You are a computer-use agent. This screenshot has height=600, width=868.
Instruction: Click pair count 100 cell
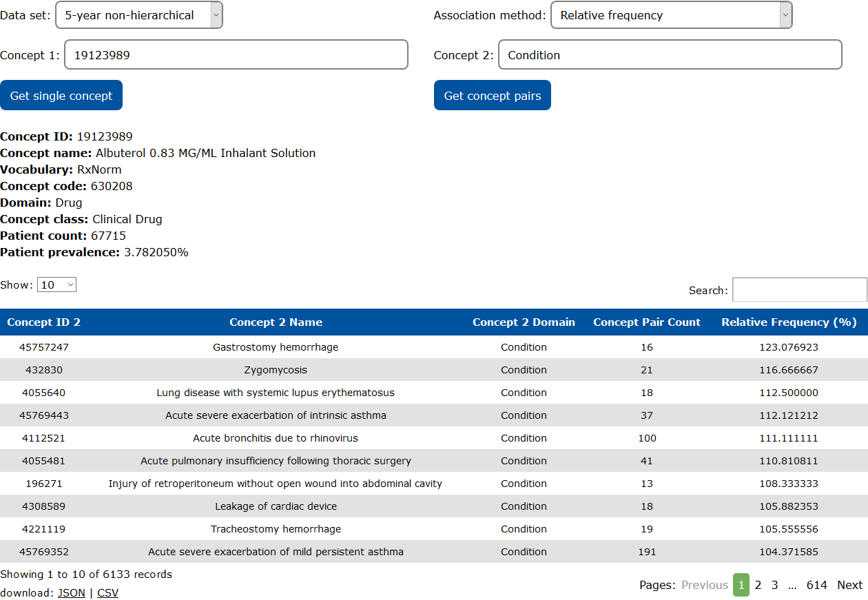[647, 438]
